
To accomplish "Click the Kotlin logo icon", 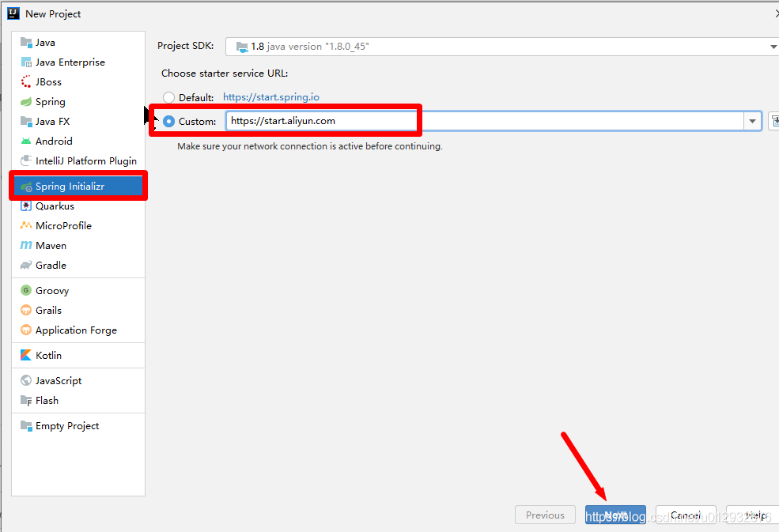I will tap(26, 355).
